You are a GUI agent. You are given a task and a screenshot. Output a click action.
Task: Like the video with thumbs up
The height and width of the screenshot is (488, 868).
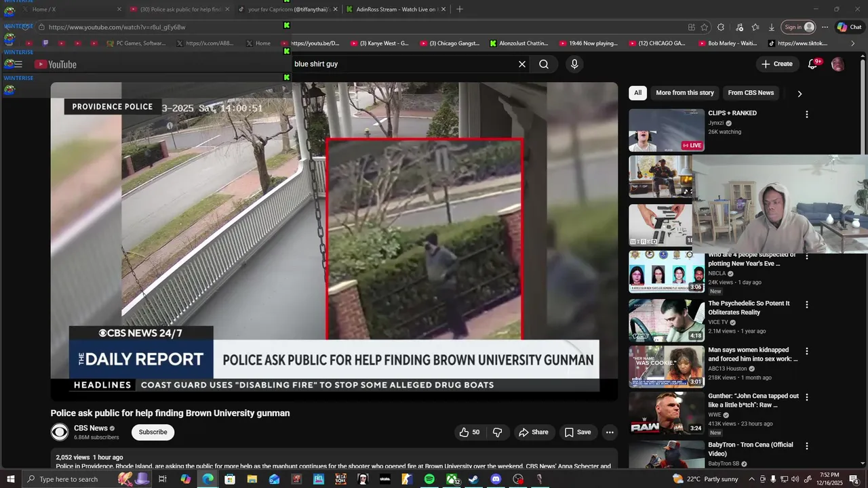(469, 432)
